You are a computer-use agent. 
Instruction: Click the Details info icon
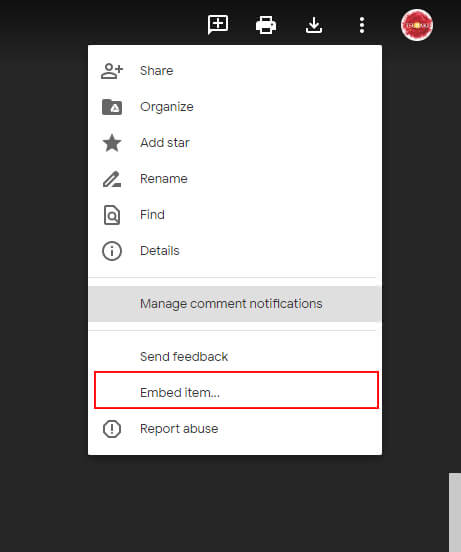tap(112, 251)
